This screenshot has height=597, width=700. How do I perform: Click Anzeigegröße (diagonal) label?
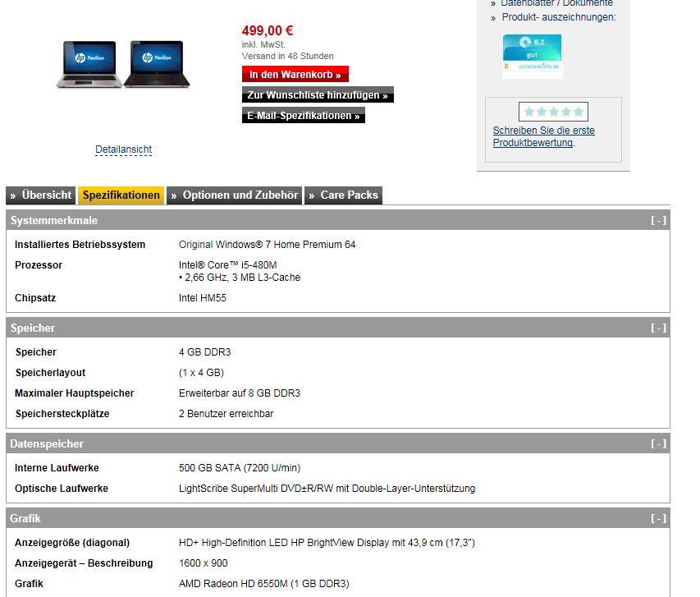(72, 543)
